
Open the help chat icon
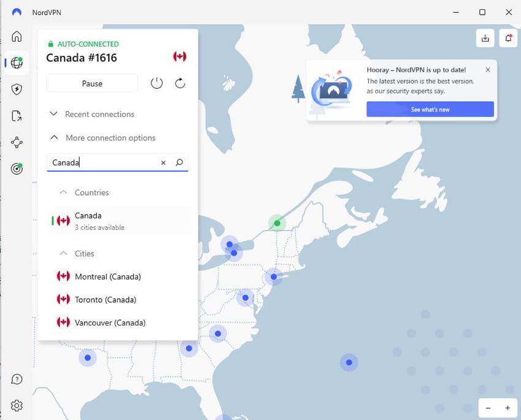click(x=17, y=379)
